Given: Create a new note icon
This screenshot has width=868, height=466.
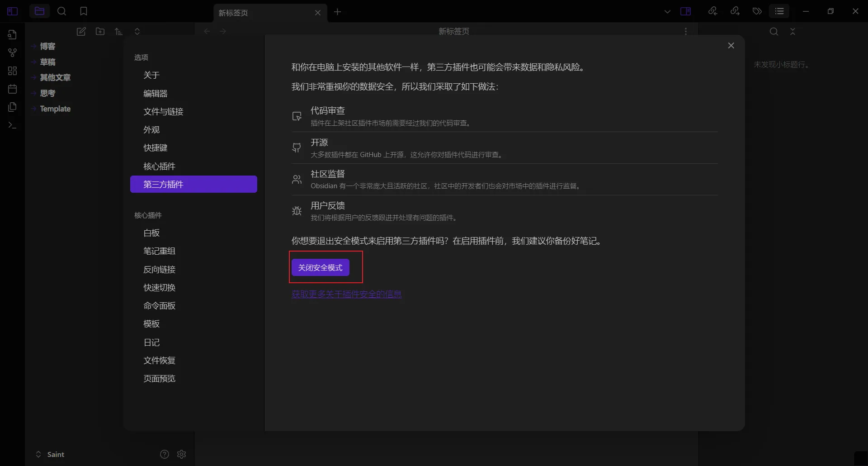Looking at the screenshot, I should pyautogui.click(x=81, y=31).
